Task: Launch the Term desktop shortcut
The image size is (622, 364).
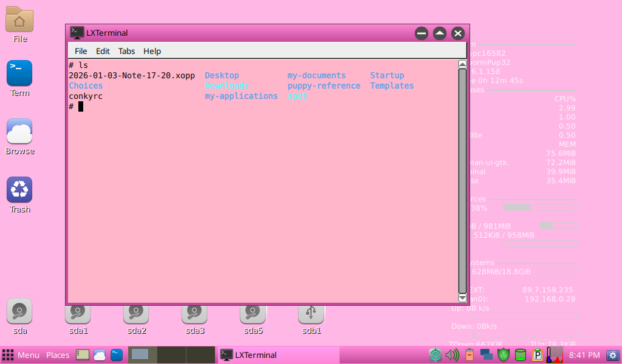Action: (19, 73)
